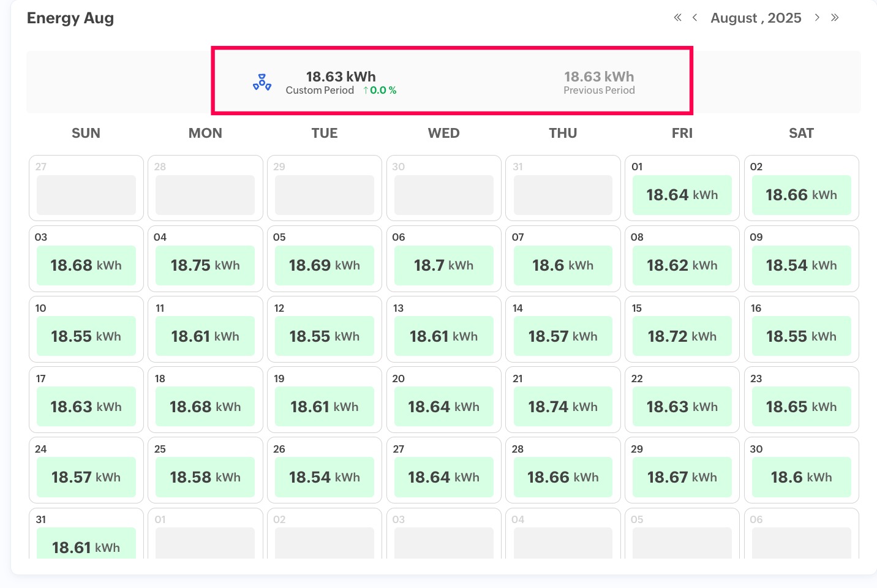Go to previous year with double-left chevron
877x588 pixels.
677,18
